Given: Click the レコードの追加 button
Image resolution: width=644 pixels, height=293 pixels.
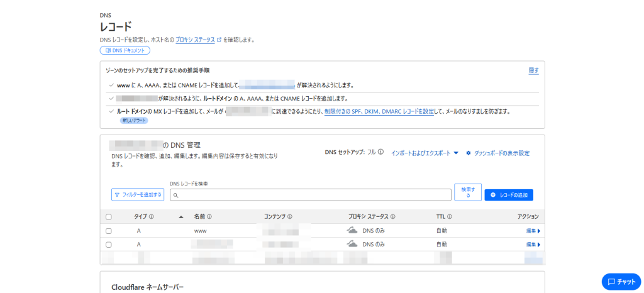Looking at the screenshot, I should 509,195.
